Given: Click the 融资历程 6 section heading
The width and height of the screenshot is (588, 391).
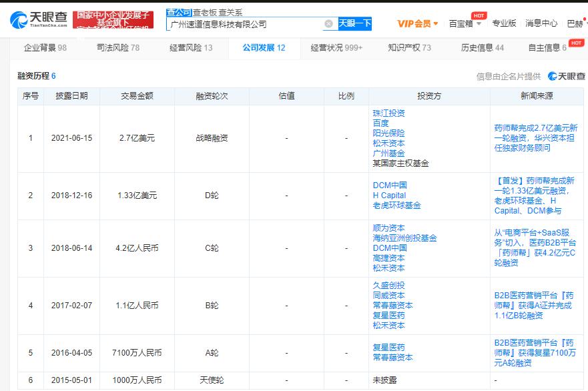Looking at the screenshot, I should 37,76.
